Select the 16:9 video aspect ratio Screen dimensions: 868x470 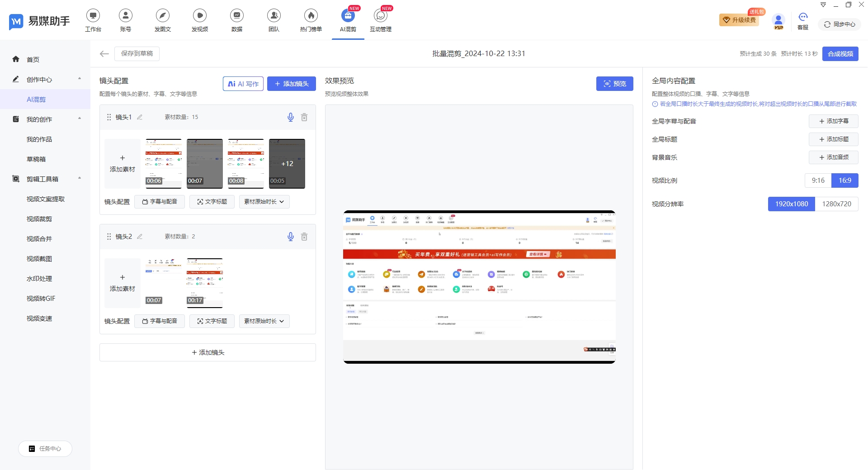(x=844, y=180)
